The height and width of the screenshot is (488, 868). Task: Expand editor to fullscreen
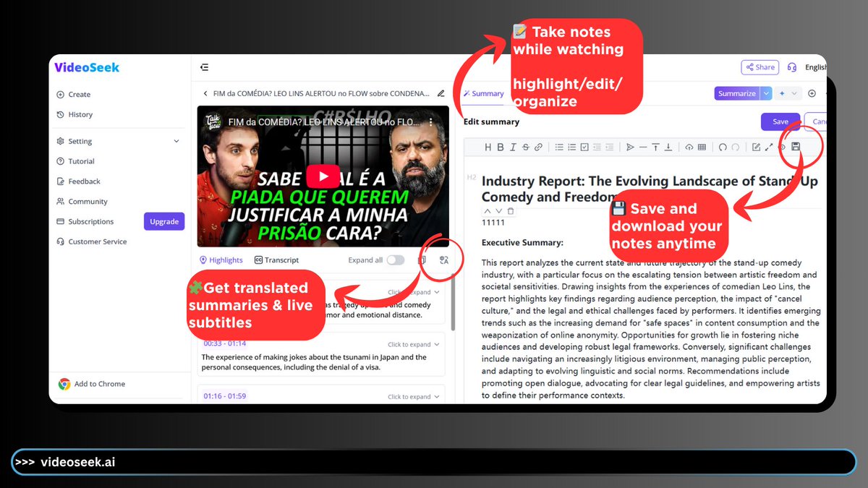point(769,147)
